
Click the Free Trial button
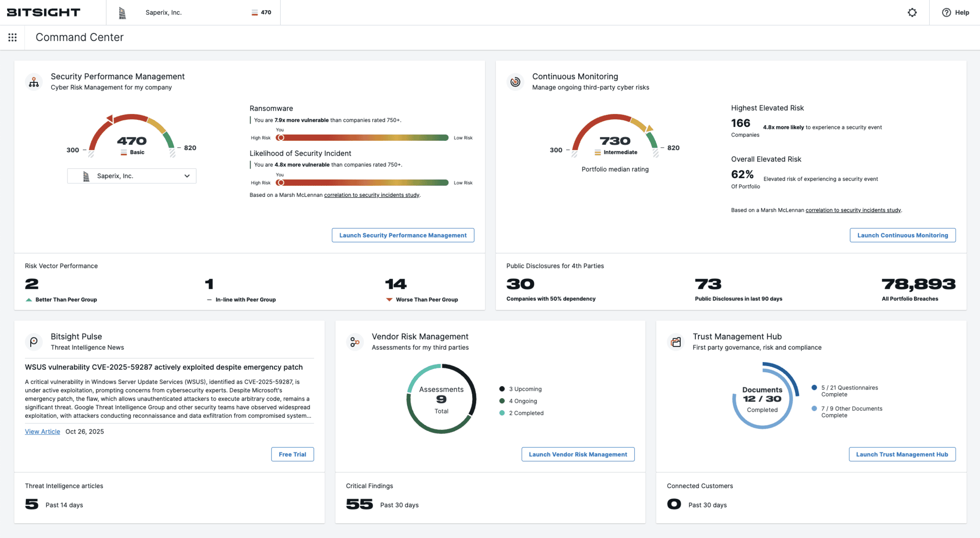point(292,454)
